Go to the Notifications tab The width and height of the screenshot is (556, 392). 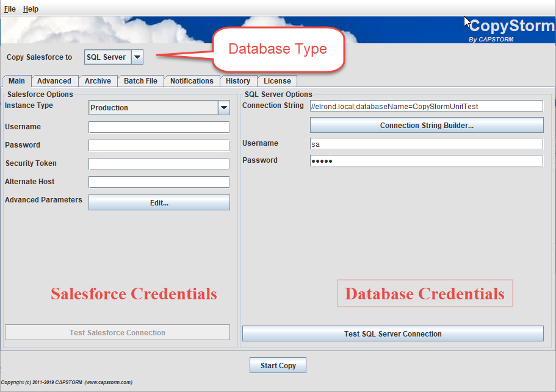tap(192, 81)
